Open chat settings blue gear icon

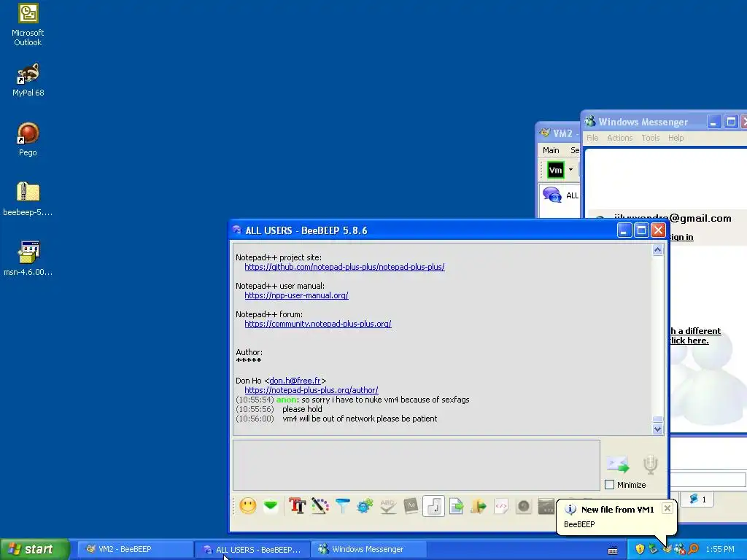click(x=365, y=506)
